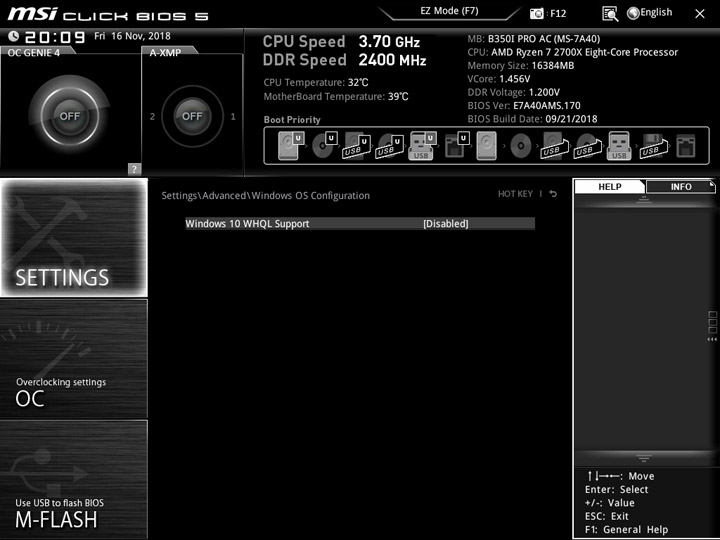Select the Windows 10 WHQL Support row label

pyautogui.click(x=247, y=224)
